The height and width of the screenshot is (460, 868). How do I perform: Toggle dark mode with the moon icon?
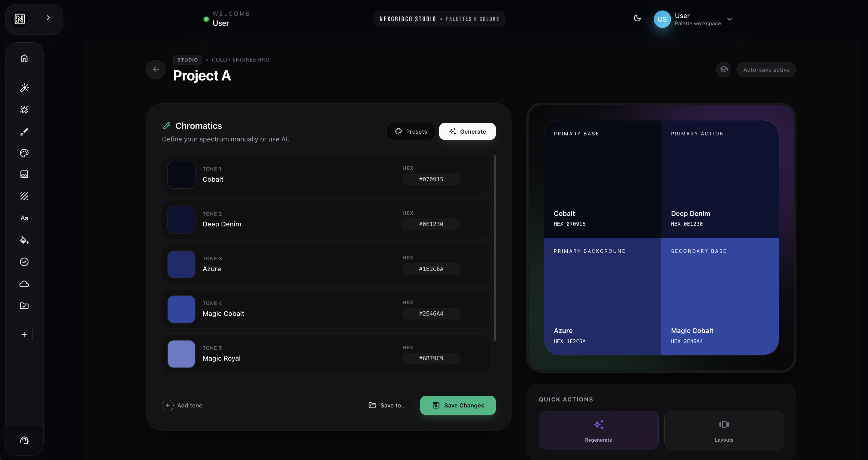pos(637,19)
